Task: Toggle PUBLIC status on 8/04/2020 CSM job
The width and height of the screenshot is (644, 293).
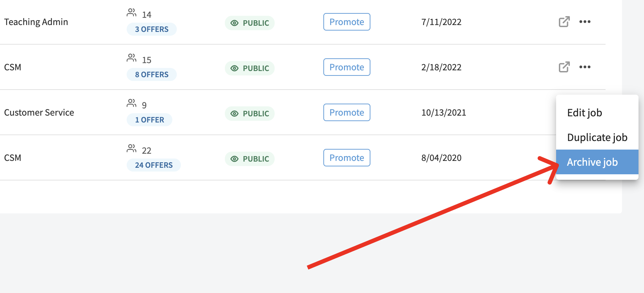Action: pos(250,159)
